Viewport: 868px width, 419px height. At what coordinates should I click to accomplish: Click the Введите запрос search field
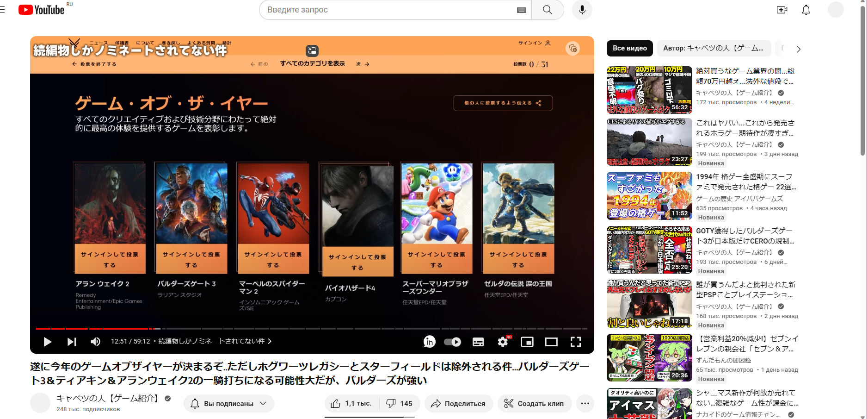click(x=388, y=10)
